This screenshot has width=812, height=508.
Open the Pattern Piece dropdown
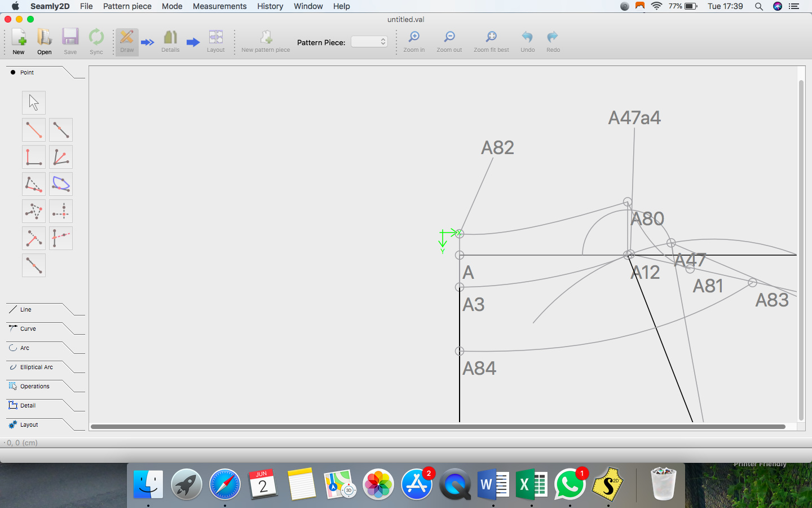pyautogui.click(x=369, y=42)
